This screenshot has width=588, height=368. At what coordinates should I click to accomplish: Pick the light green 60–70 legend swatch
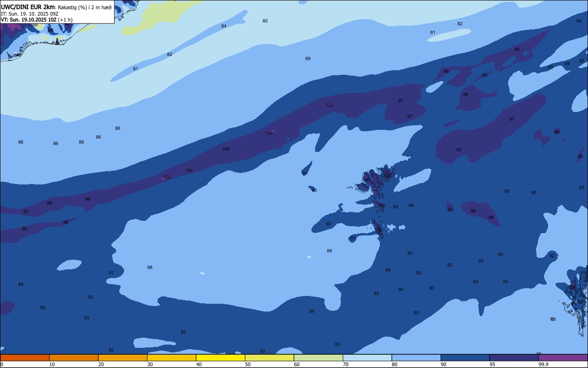[318, 357]
